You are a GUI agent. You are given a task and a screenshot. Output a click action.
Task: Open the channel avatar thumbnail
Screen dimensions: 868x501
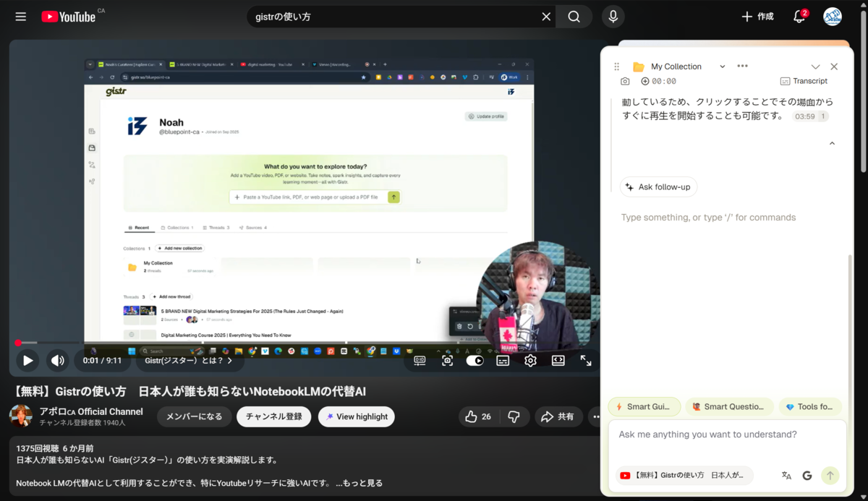pos(21,416)
